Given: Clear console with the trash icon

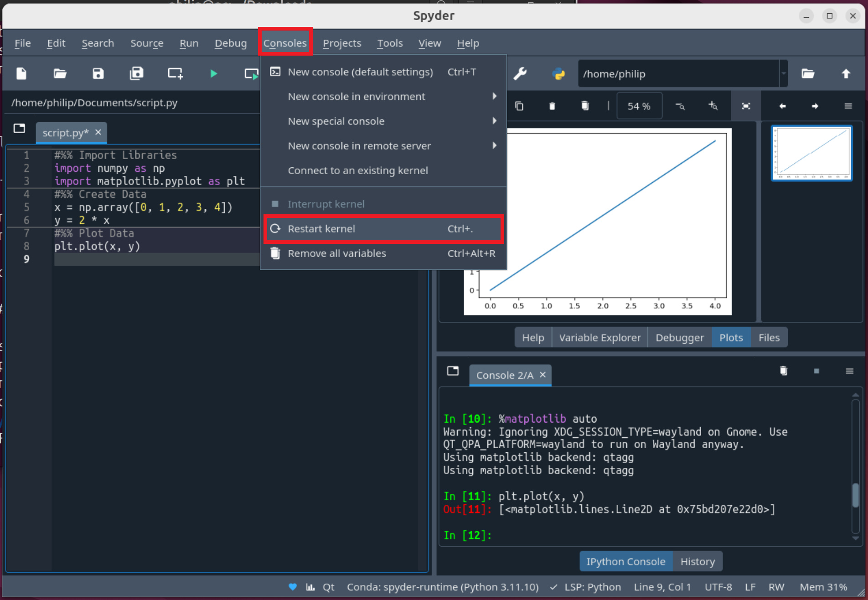Looking at the screenshot, I should (x=784, y=371).
